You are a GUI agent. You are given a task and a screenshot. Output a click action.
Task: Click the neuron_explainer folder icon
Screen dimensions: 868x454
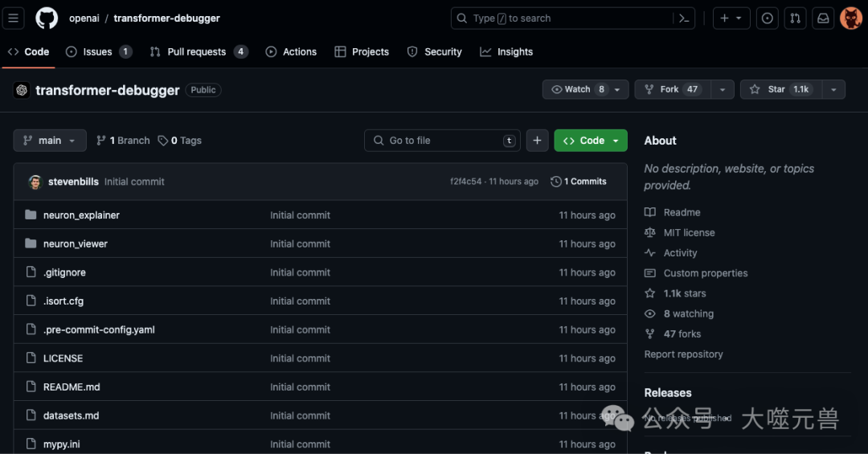31,215
